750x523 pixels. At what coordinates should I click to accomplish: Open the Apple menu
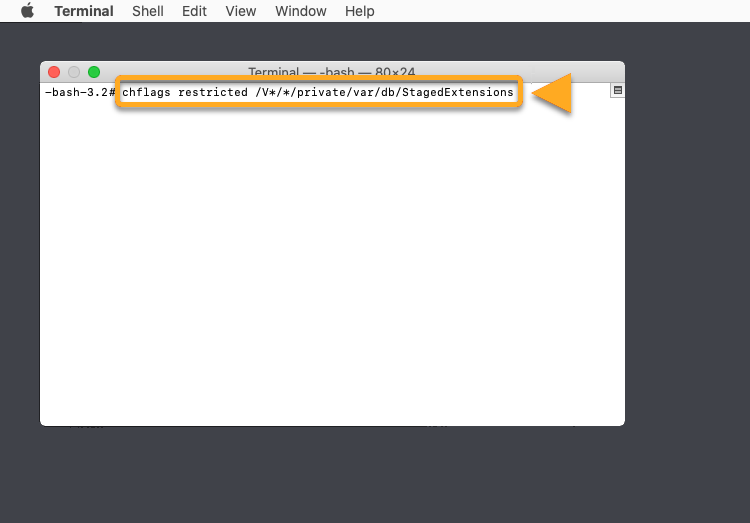coord(27,11)
